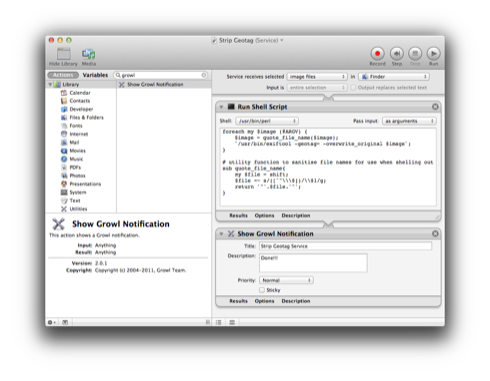490x381 pixels.
Task: Collapse the Run Shell Script action
Action: pyautogui.click(x=221, y=107)
